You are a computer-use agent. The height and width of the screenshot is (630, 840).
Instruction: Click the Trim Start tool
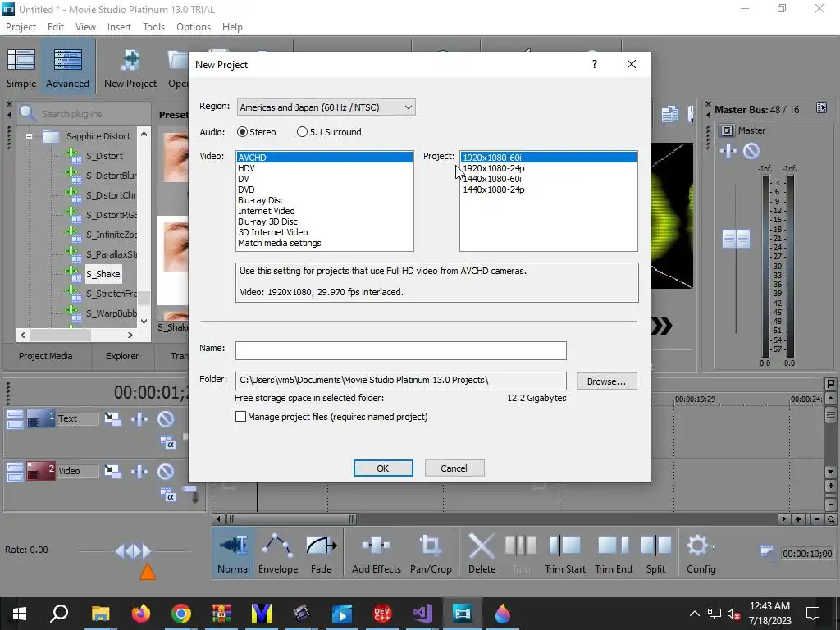564,555
